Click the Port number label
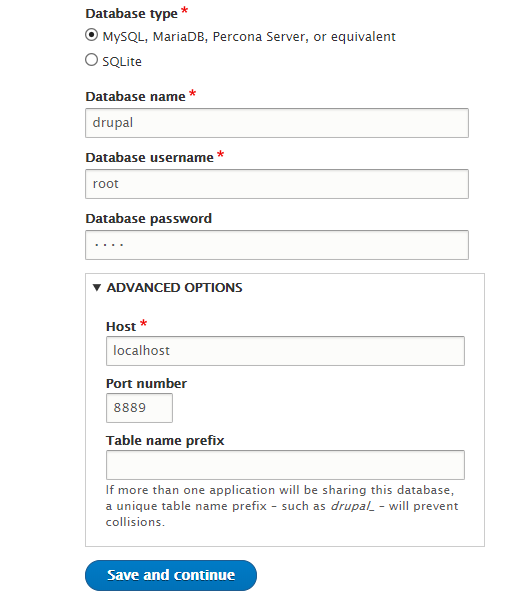This screenshot has width=512, height=610. pyautogui.click(x=146, y=384)
